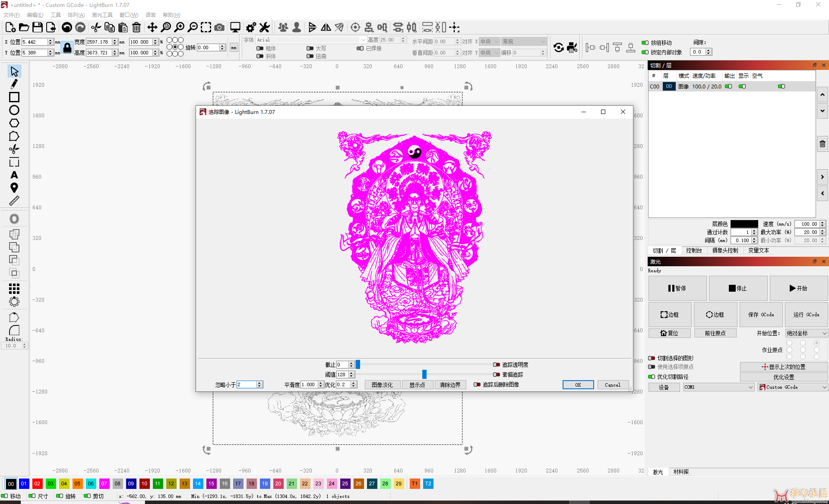The image size is (829, 504).
Task: Select the Circular array tool
Action: pyautogui.click(x=14, y=301)
